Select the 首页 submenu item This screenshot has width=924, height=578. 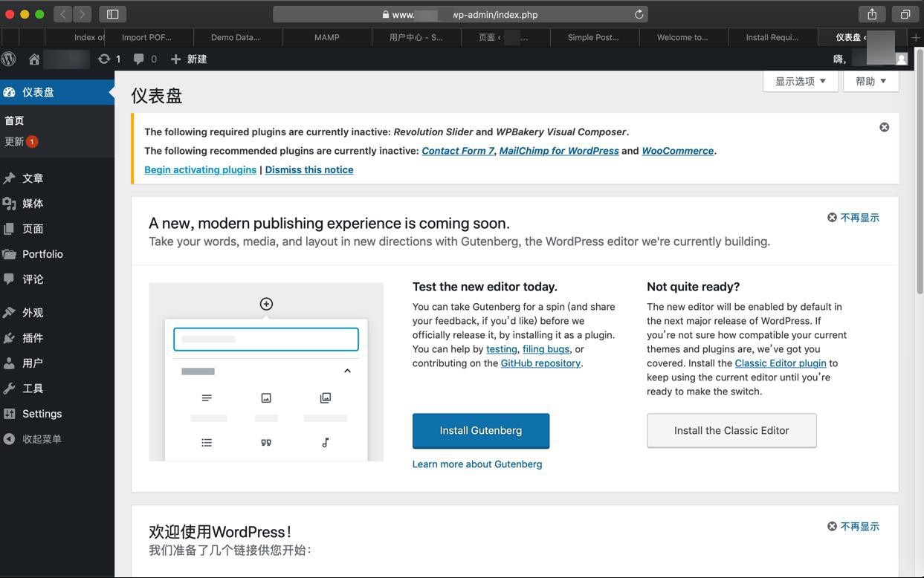(14, 120)
